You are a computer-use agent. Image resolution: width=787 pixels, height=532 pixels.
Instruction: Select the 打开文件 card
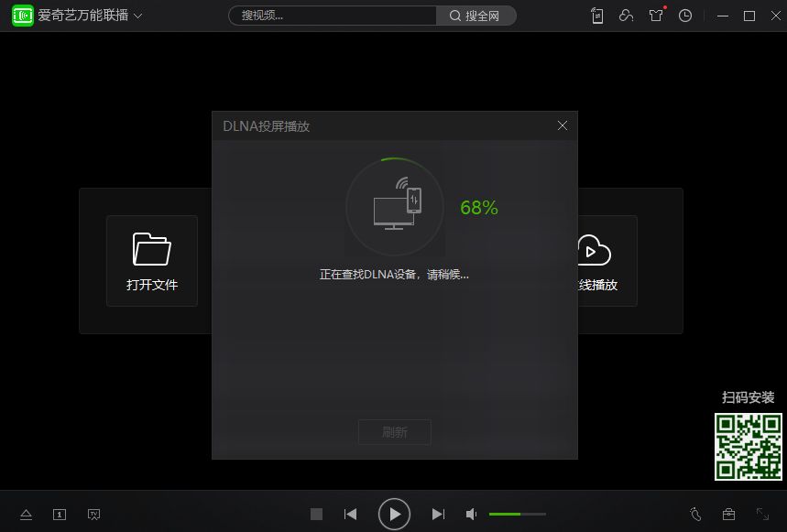(x=151, y=261)
